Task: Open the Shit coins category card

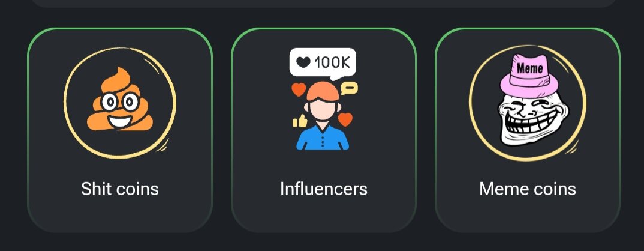Action: [119, 130]
